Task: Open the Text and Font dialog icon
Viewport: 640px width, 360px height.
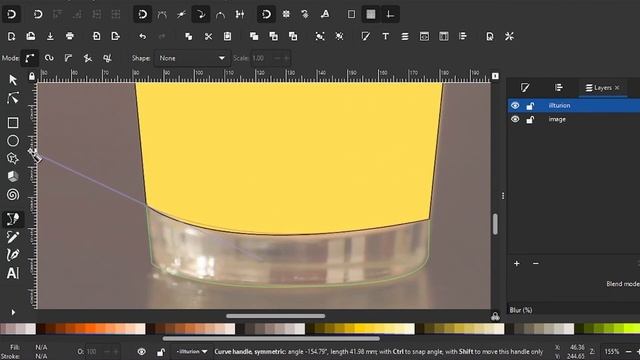Action: (x=385, y=36)
